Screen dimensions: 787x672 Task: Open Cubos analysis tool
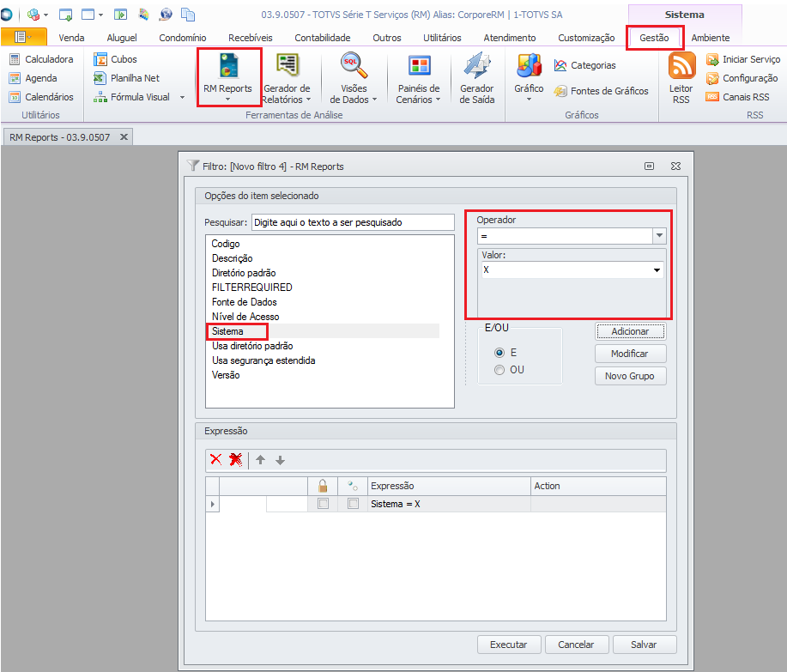click(x=115, y=59)
